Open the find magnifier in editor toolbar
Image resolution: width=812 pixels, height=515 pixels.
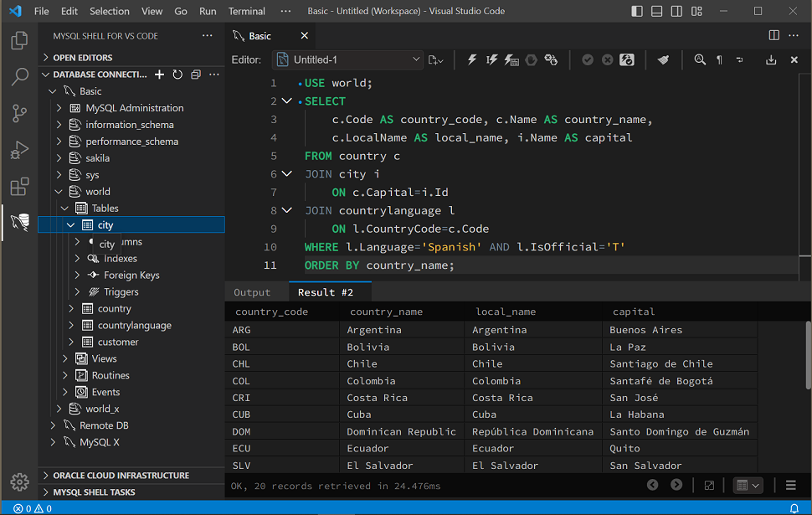pyautogui.click(x=700, y=60)
